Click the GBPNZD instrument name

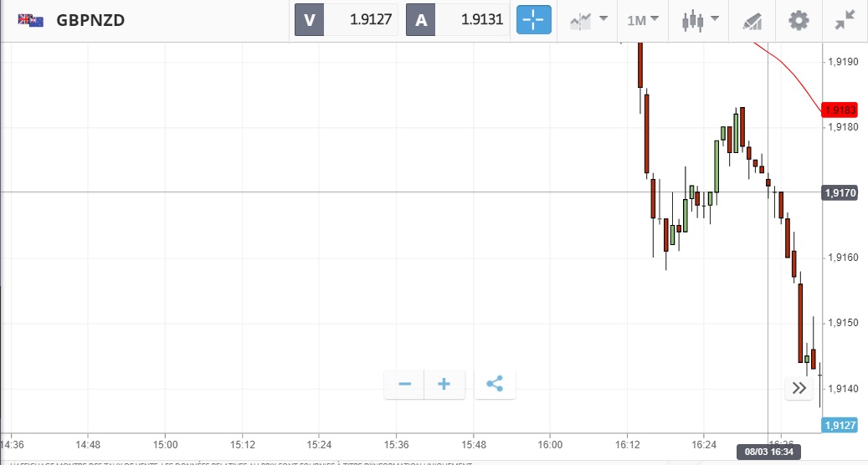coord(90,20)
